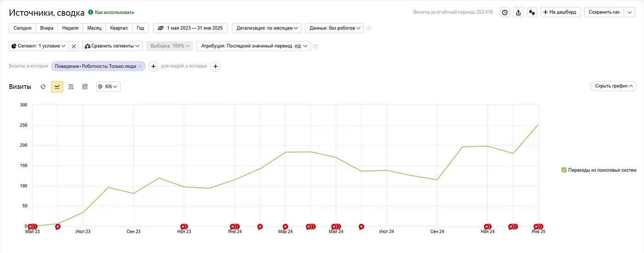644x253 pixels.
Task: Switch period to Месяц
Action: (x=94, y=28)
